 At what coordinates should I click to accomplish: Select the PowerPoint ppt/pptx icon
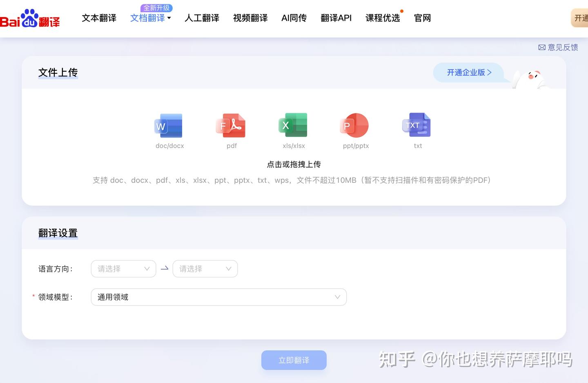point(355,126)
